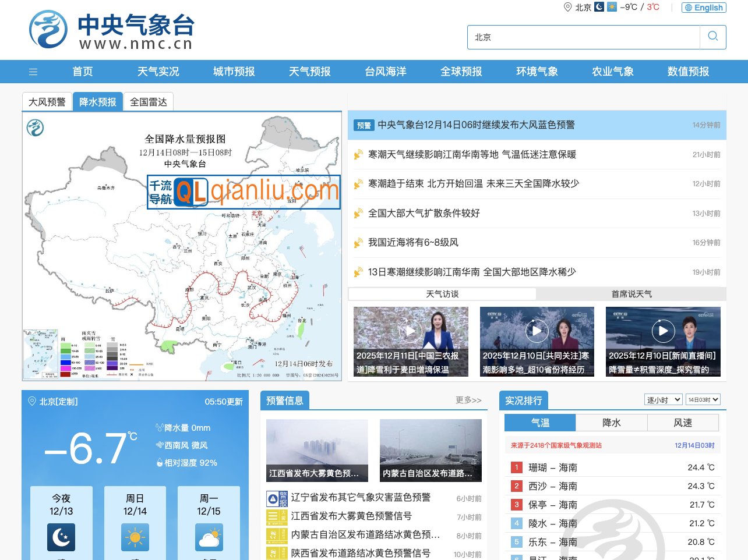Click the 今夜 moon forecast icon
Viewport: 748px width, 560px height.
click(x=61, y=537)
